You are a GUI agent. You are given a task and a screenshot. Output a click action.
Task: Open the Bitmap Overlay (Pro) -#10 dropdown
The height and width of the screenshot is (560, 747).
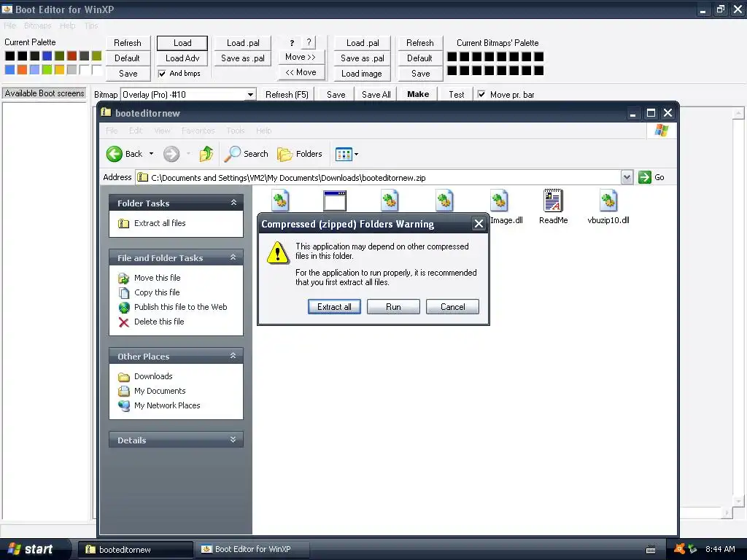[250, 95]
